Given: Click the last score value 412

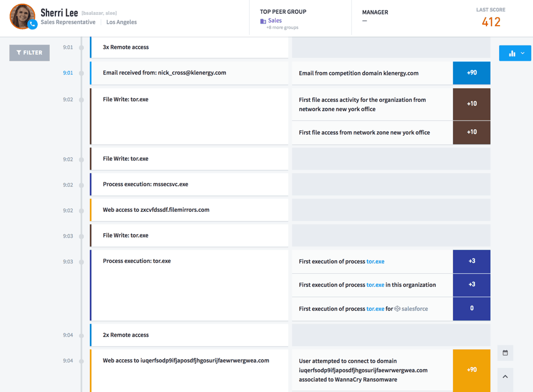Looking at the screenshot, I should point(491,22).
